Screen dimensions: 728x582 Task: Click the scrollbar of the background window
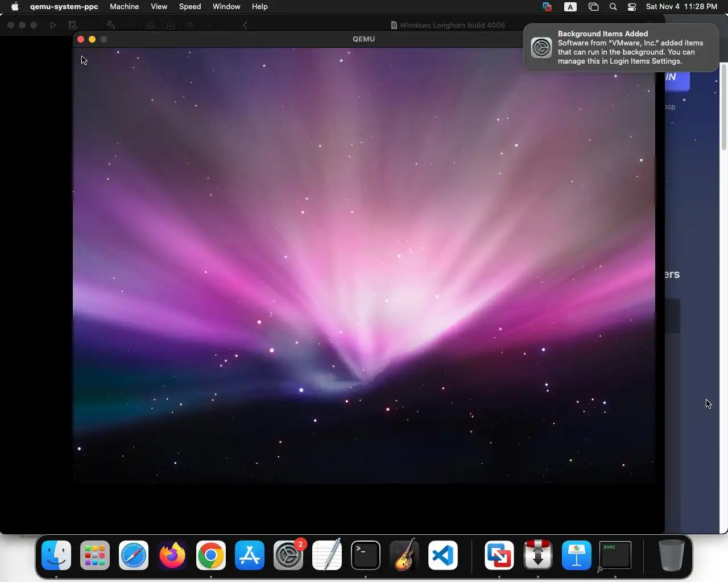click(724, 108)
